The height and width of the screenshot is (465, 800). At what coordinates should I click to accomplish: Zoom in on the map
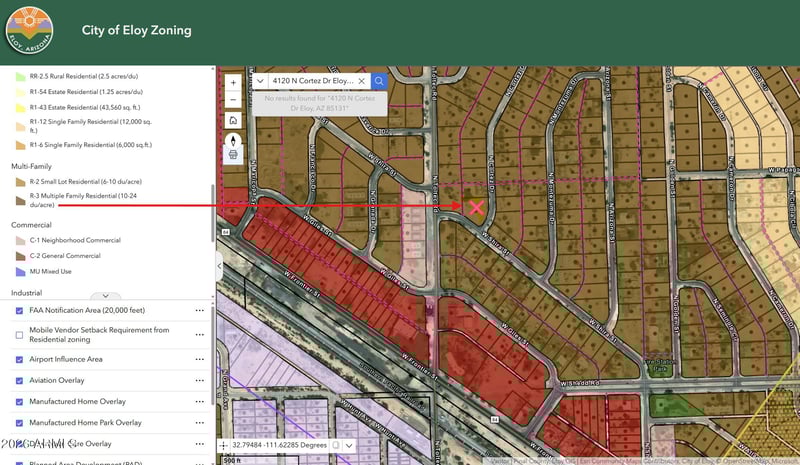(233, 82)
